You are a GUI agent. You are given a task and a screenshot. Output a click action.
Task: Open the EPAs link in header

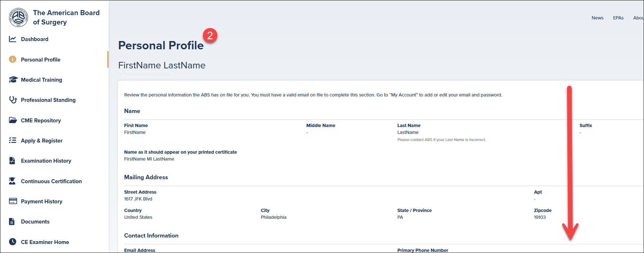pyautogui.click(x=618, y=18)
